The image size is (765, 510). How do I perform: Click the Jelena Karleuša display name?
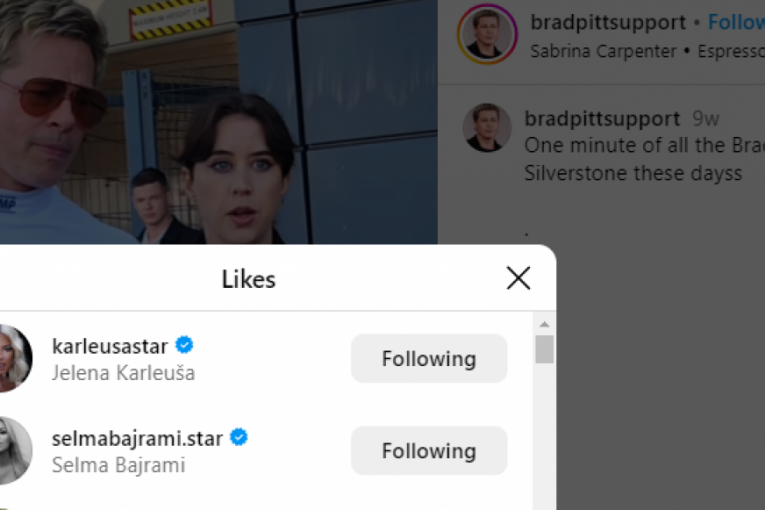[x=123, y=373]
